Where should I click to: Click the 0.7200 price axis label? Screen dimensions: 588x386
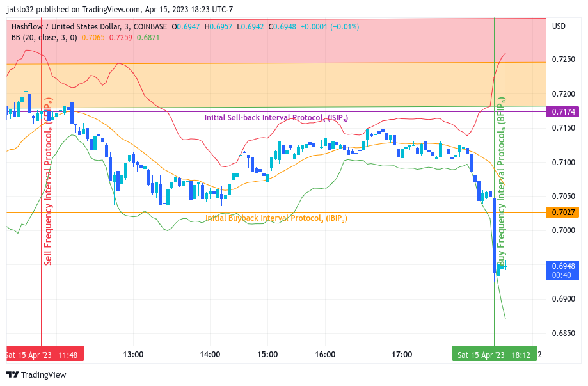click(564, 94)
